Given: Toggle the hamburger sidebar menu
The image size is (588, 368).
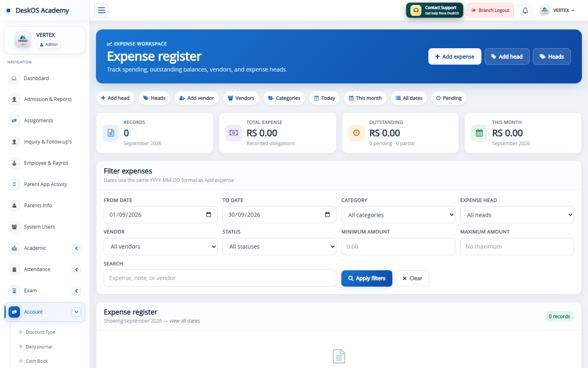Looking at the screenshot, I should click(101, 10).
